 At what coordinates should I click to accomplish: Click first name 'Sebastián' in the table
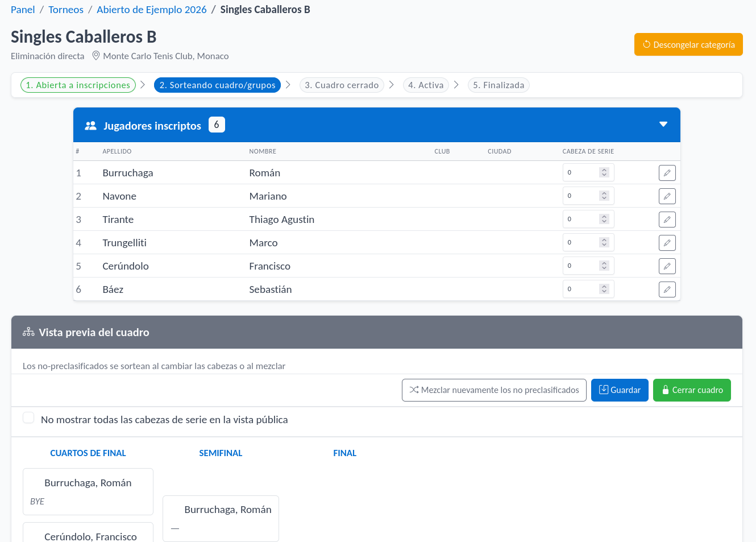pyautogui.click(x=271, y=289)
